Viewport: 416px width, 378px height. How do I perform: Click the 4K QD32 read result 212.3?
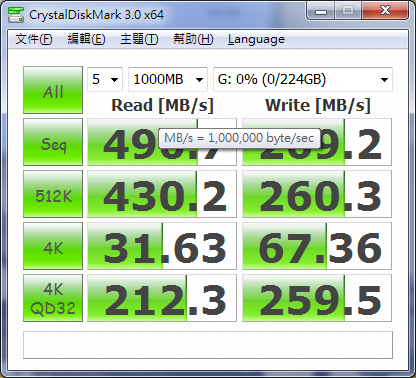(162, 298)
